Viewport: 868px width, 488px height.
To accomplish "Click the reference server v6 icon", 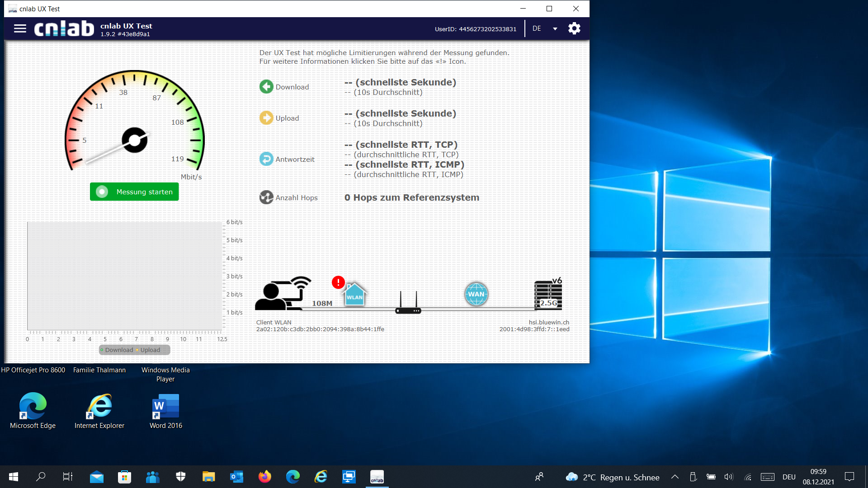I will pos(548,295).
